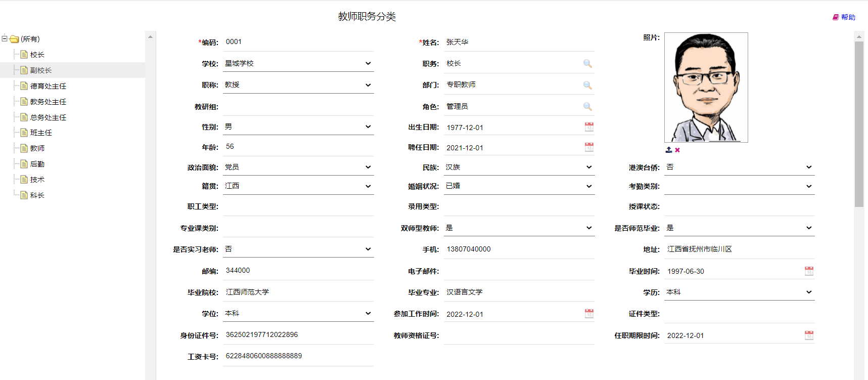
Task: Click the 邮编 input field
Action: point(298,271)
